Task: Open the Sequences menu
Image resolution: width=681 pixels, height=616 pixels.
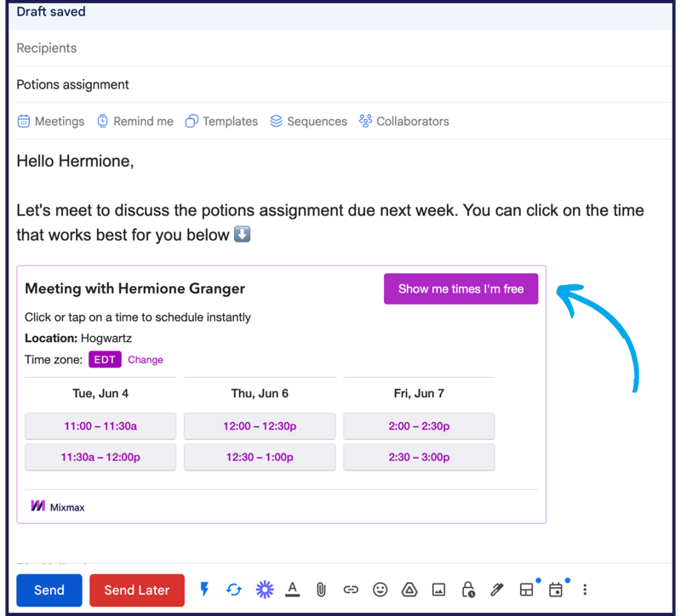Action: [x=308, y=121]
